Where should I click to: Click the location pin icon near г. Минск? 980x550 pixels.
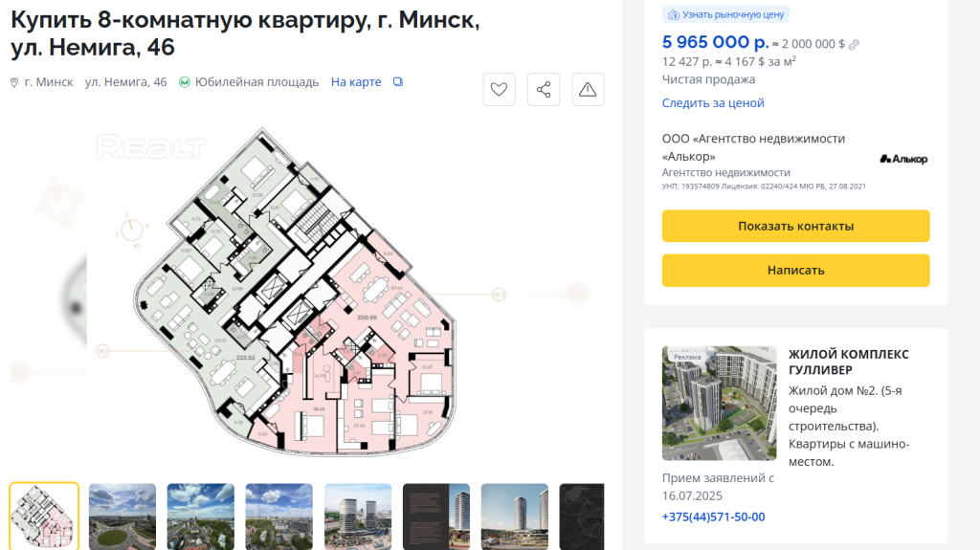pyautogui.click(x=14, y=82)
